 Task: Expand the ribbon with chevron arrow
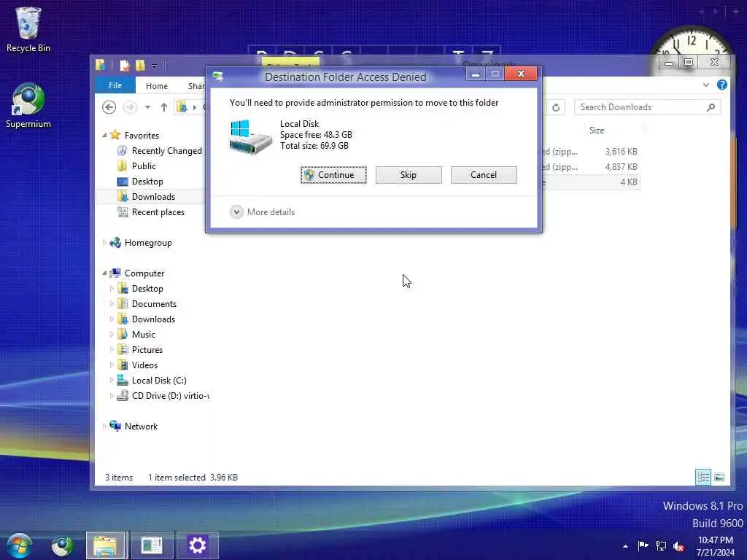click(x=706, y=85)
